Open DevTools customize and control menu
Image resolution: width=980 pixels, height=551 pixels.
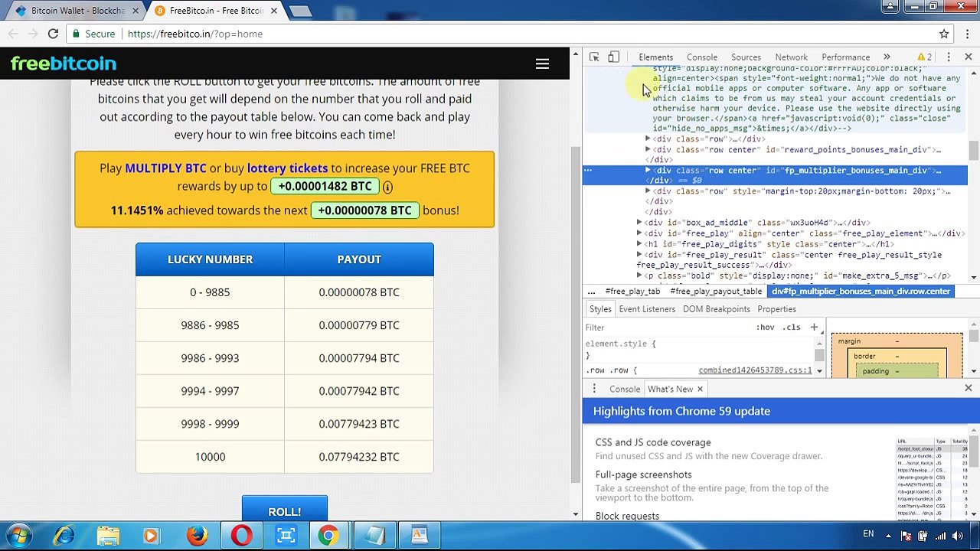click(x=949, y=57)
